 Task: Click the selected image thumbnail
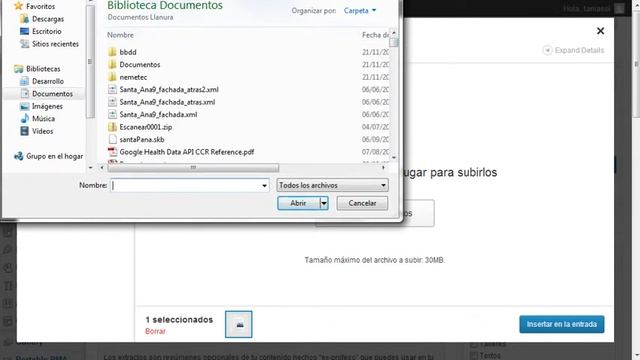[239, 324]
